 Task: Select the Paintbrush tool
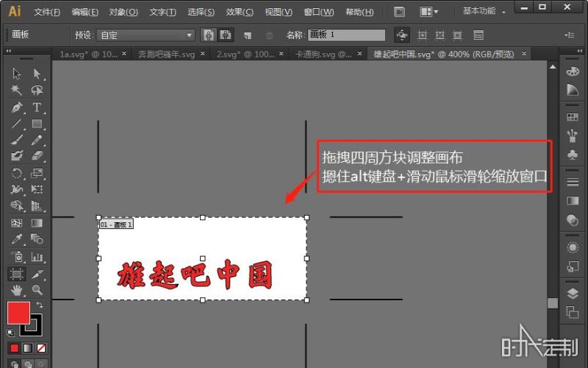pyautogui.click(x=16, y=140)
